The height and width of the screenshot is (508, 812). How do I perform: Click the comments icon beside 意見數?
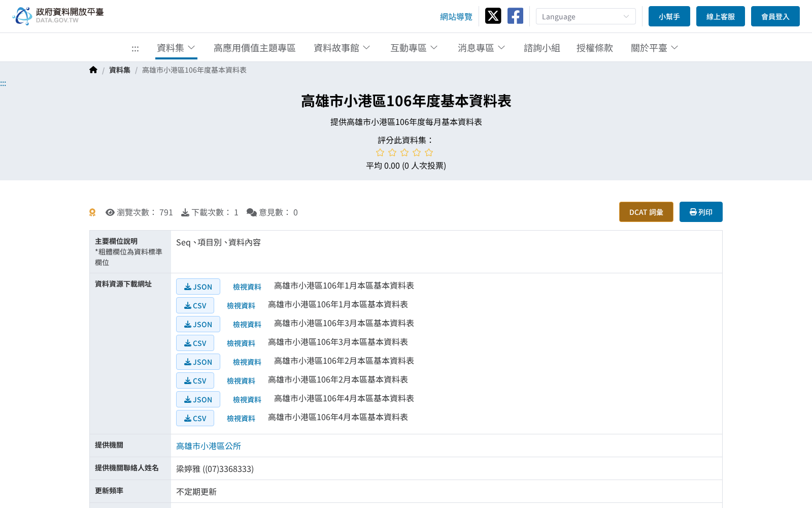252,212
